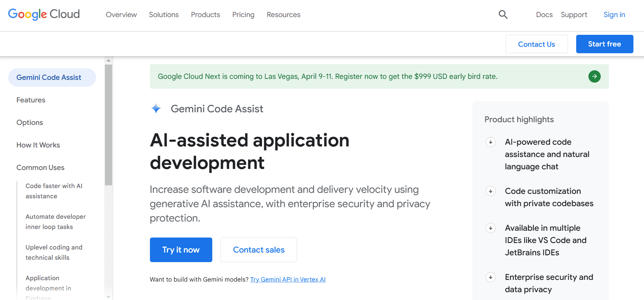Open Application development in Firebase item
The height and width of the screenshot is (300, 644).
(x=48, y=288)
